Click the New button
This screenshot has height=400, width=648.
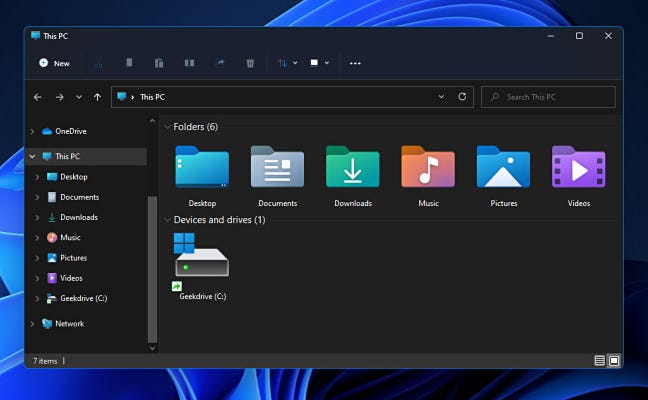[x=54, y=63]
